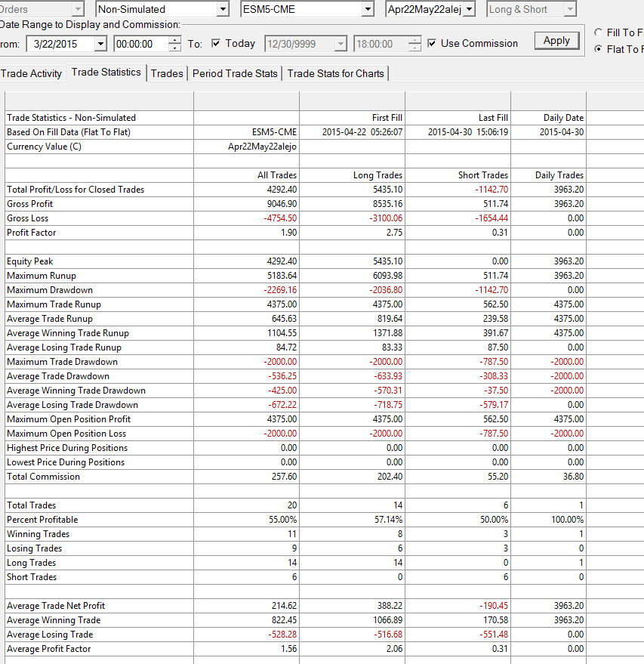The image size is (644, 664).
Task: Decrement the From time 00:00:00 spinner
Action: (x=174, y=48)
